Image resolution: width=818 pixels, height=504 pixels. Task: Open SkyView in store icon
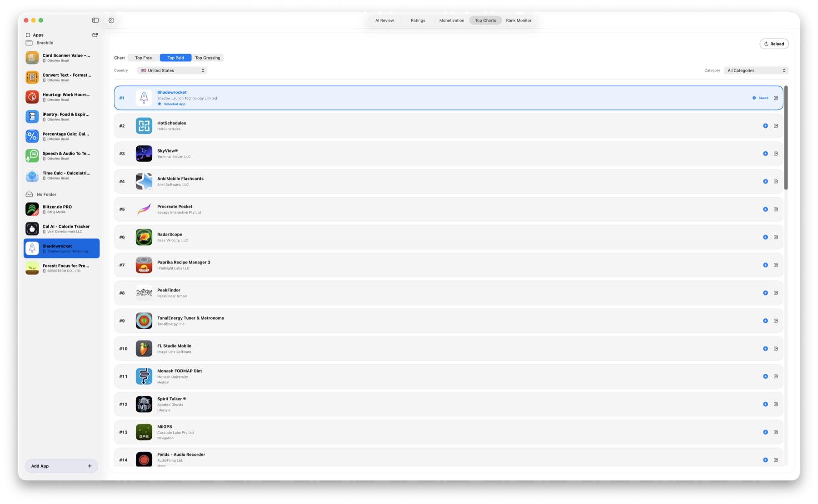[x=776, y=153]
